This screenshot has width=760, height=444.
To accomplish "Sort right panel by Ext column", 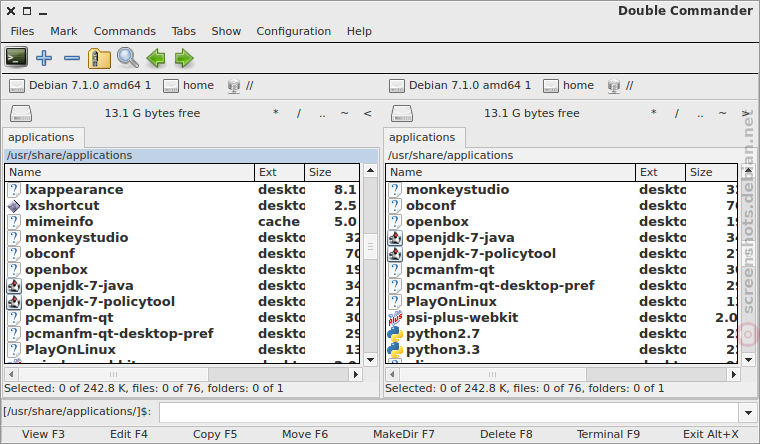I will pyautogui.click(x=661, y=173).
